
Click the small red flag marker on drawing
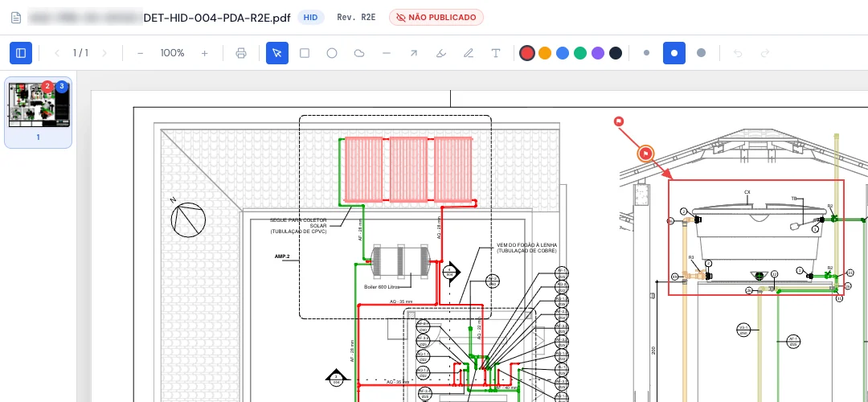tap(619, 121)
